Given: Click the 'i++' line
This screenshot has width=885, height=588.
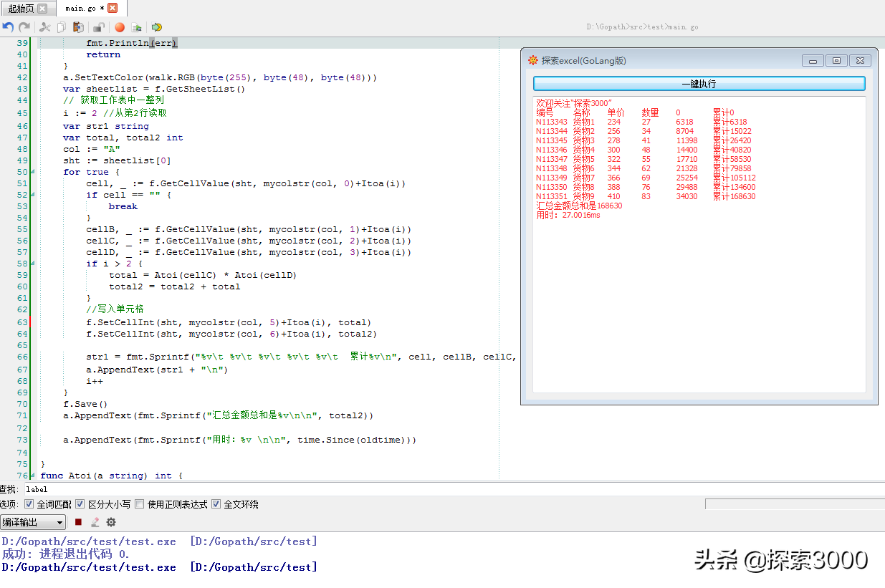Looking at the screenshot, I should tap(95, 381).
